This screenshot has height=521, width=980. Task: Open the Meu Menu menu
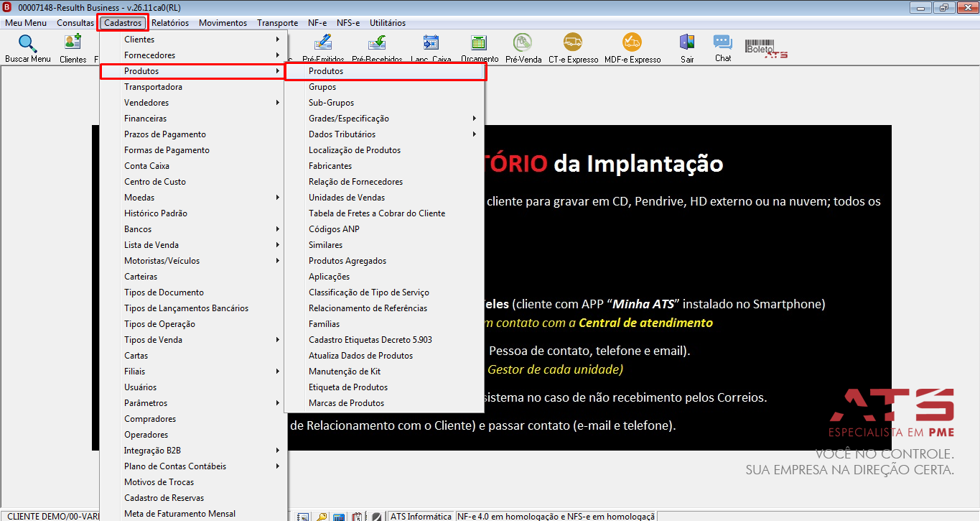26,23
